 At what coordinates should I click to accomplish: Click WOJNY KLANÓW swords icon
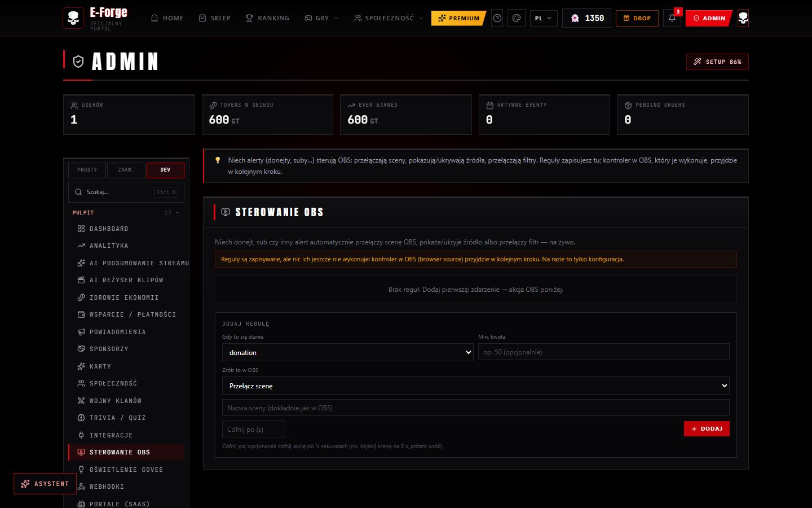pyautogui.click(x=81, y=401)
